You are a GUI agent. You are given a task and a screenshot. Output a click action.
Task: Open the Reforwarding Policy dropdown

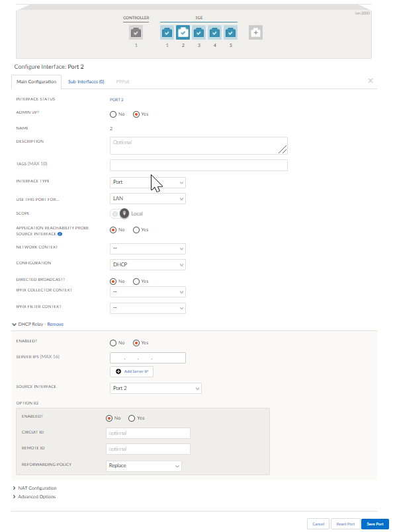coord(144,465)
